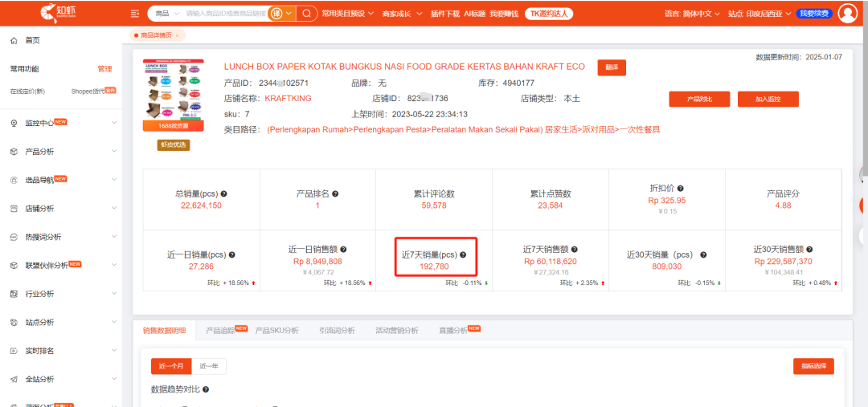Switch to 产品SKU分析 tab
The height and width of the screenshot is (407, 868).
point(276,331)
